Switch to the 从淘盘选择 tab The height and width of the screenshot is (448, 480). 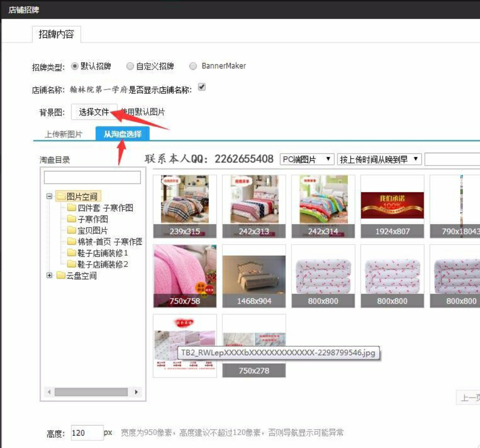123,134
